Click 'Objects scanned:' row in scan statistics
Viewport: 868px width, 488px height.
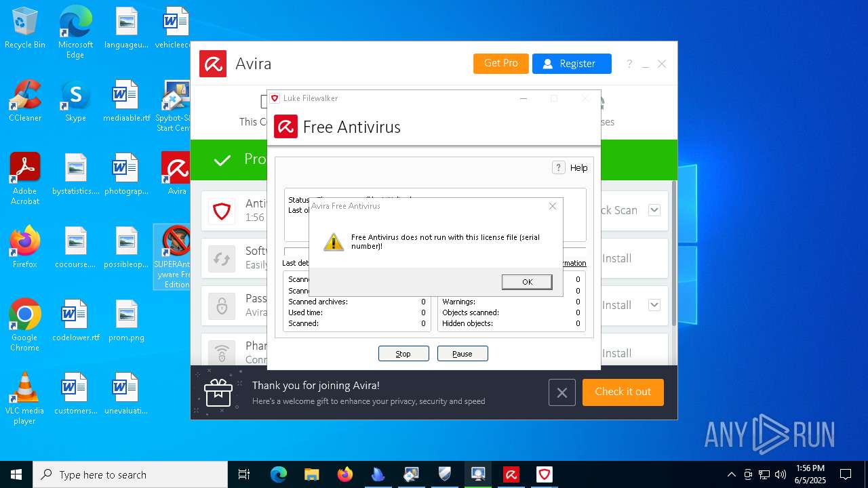tap(511, 312)
